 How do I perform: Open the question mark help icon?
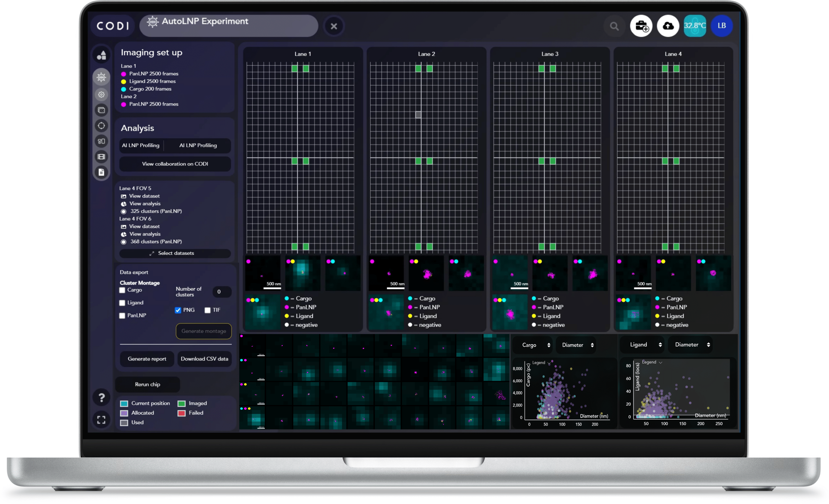[101, 398]
